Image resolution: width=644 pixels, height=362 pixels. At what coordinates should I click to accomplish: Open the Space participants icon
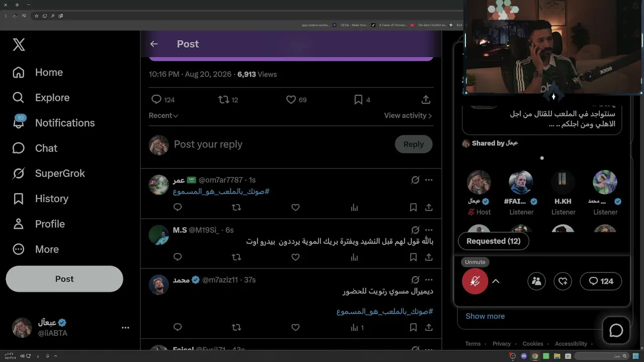tap(537, 282)
